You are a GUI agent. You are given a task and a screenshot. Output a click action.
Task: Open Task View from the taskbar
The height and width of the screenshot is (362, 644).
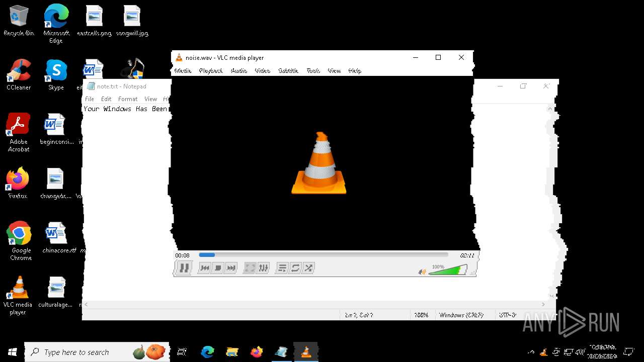point(182,352)
